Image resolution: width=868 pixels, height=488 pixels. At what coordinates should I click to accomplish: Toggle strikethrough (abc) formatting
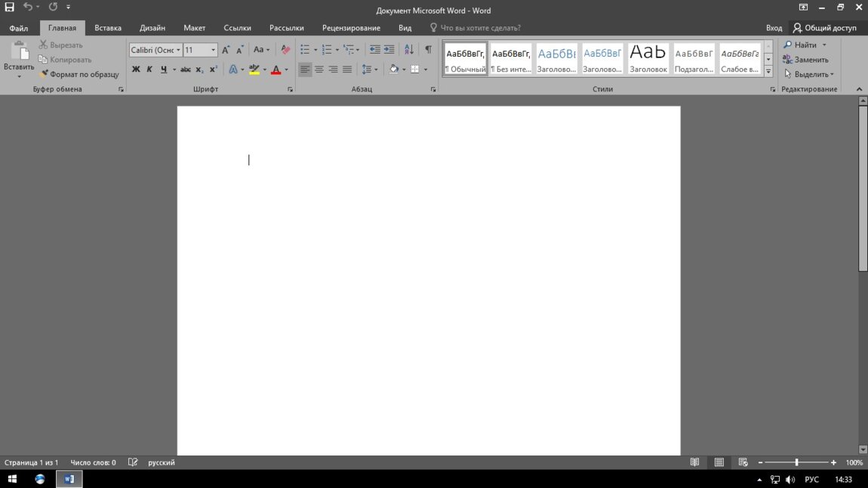(186, 69)
